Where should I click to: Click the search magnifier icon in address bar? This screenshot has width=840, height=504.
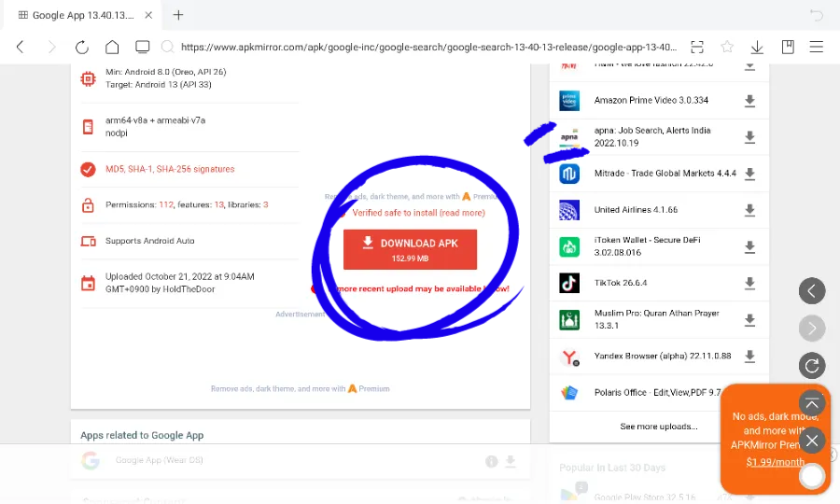tap(168, 47)
